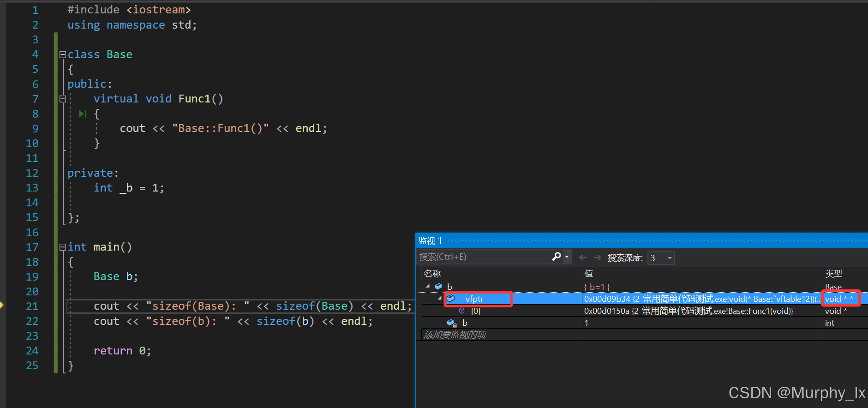Click "using namespace std;" on line 2

tap(132, 25)
